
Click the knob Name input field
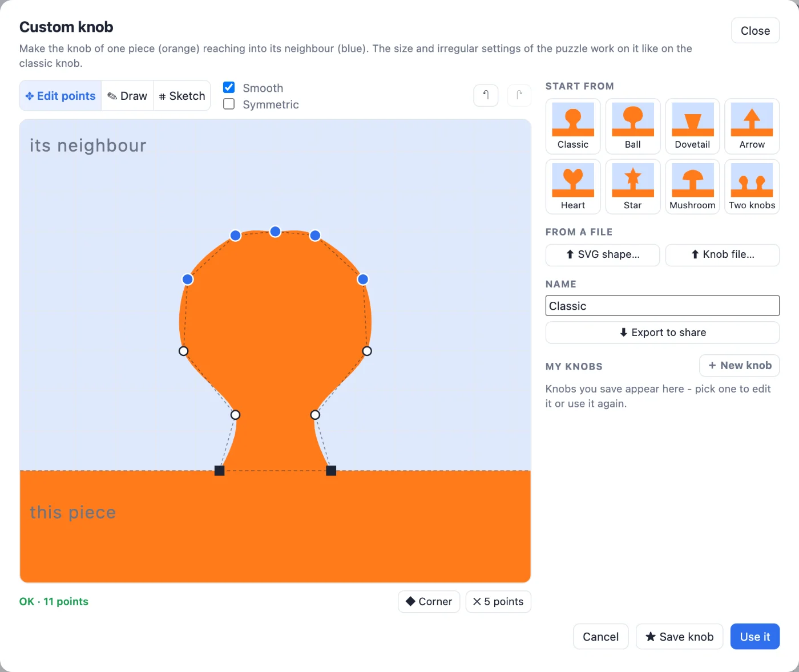click(663, 306)
